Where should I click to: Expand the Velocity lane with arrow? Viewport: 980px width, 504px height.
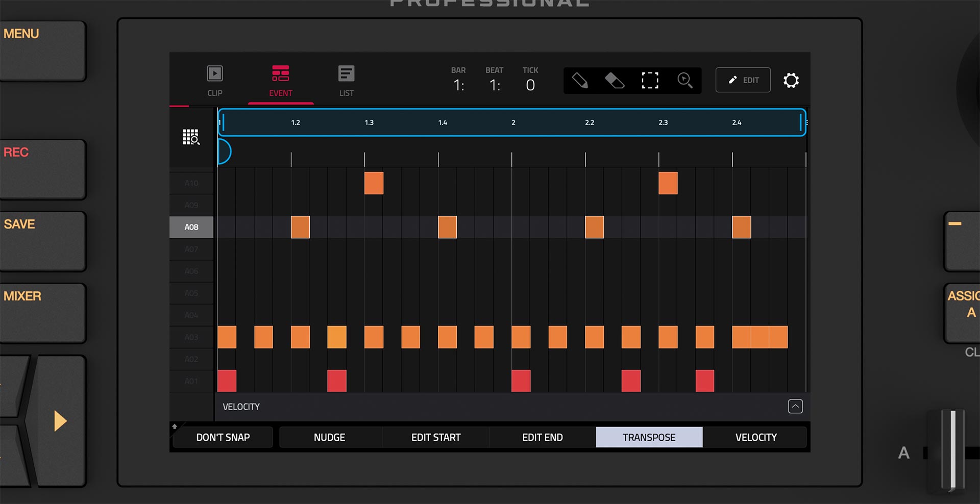795,407
